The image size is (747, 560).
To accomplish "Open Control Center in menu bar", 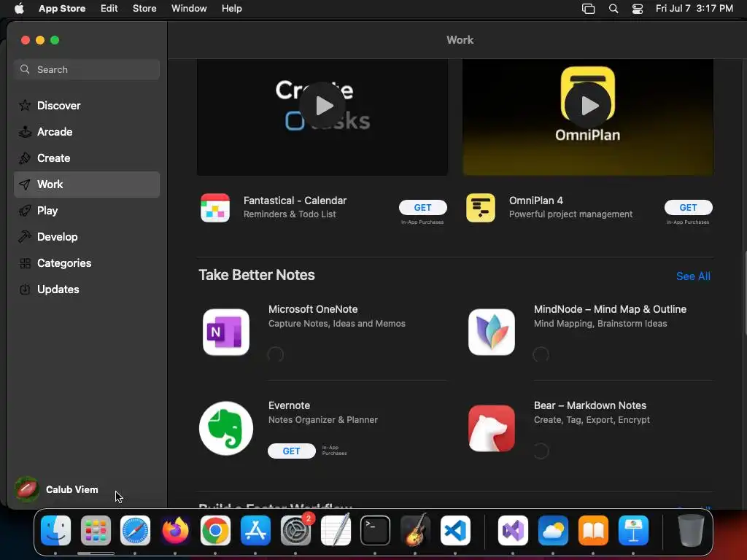I will [638, 9].
